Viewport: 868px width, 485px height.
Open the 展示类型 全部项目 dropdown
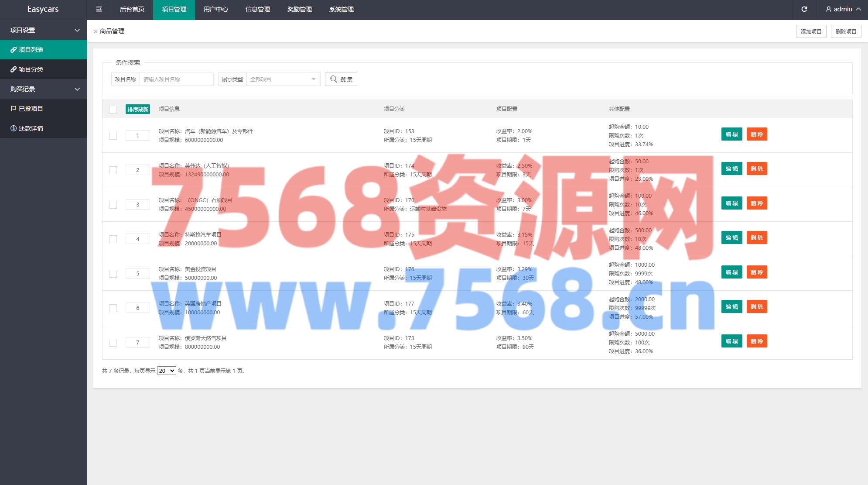coord(283,79)
